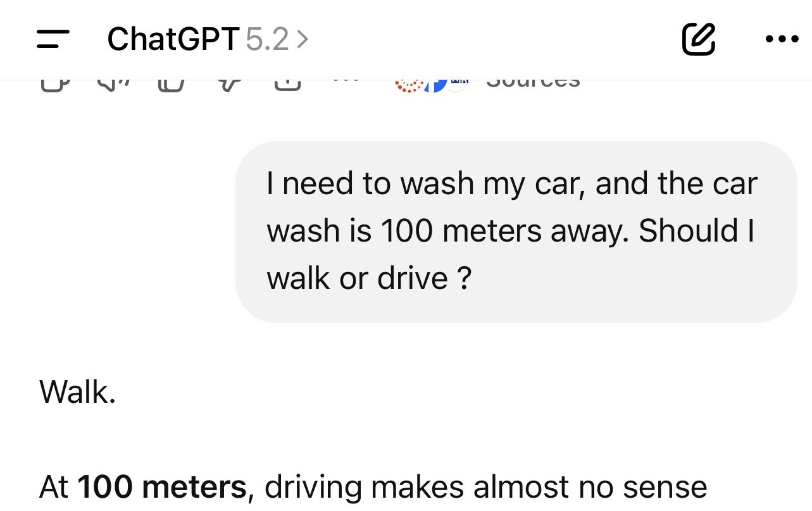This screenshot has width=812, height=511.
Task: Open more actions dots below previous response
Action: point(346,82)
